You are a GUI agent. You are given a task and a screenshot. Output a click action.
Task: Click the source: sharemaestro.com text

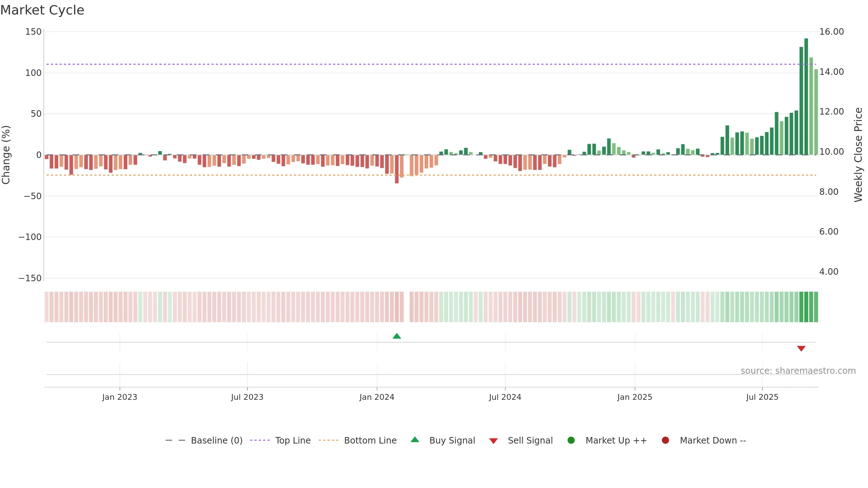798,371
